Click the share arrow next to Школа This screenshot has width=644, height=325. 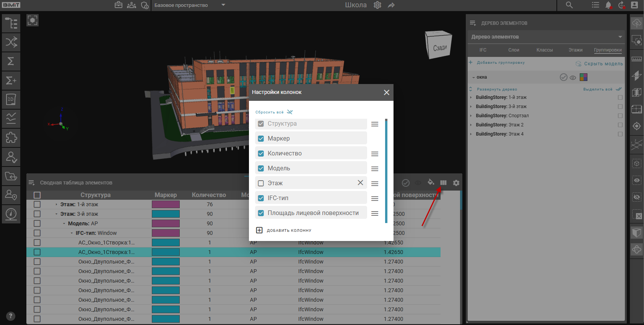tap(391, 5)
